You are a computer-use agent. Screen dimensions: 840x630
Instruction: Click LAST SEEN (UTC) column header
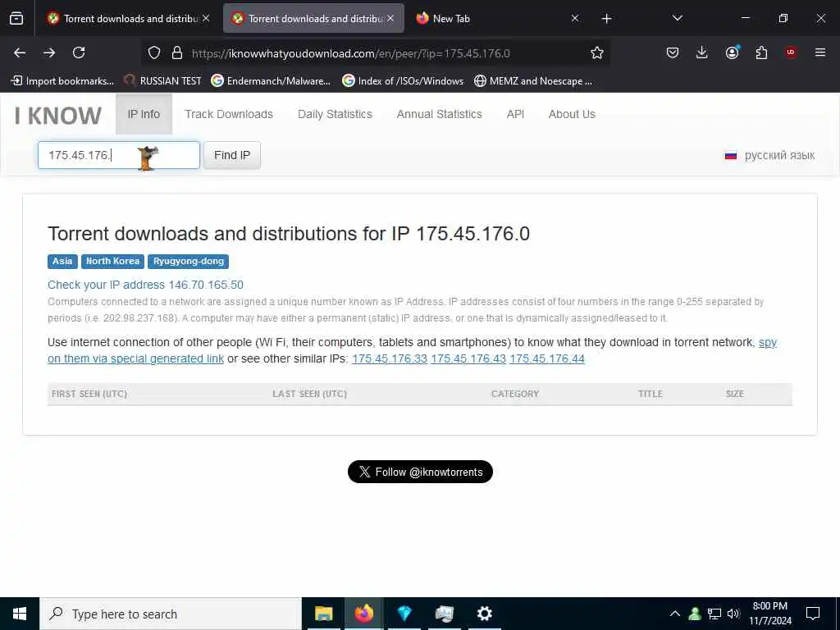309,394
